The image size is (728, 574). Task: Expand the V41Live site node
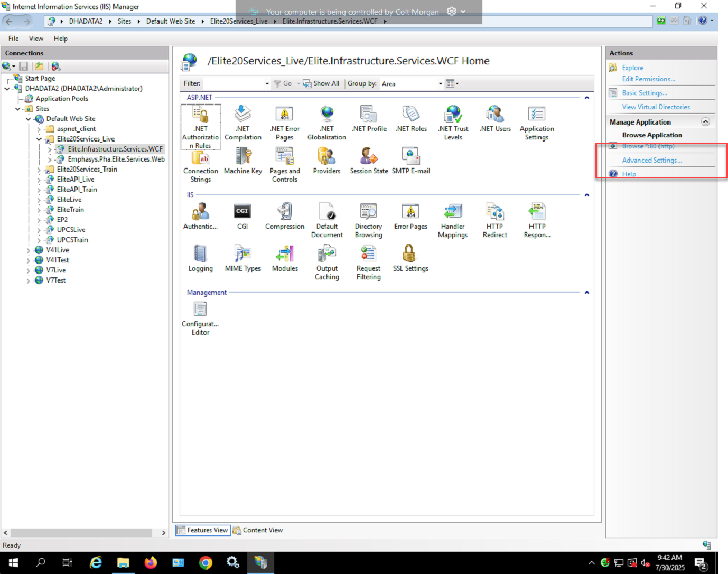click(29, 250)
